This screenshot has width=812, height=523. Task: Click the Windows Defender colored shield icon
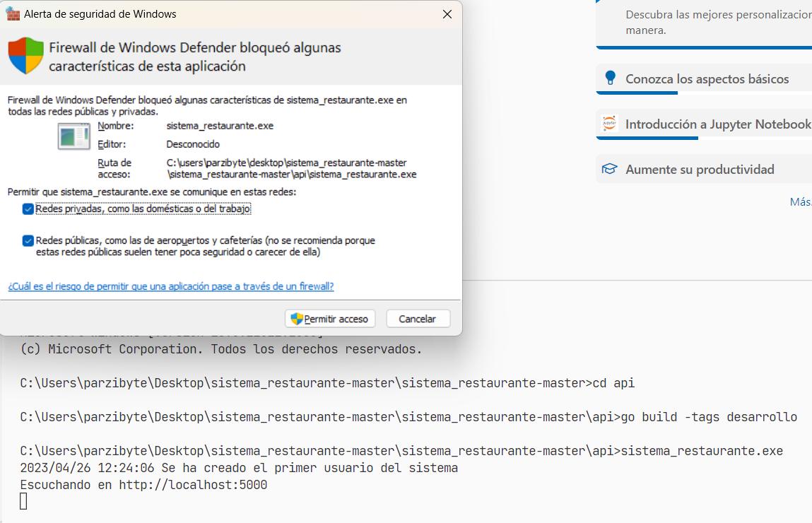tap(25, 57)
